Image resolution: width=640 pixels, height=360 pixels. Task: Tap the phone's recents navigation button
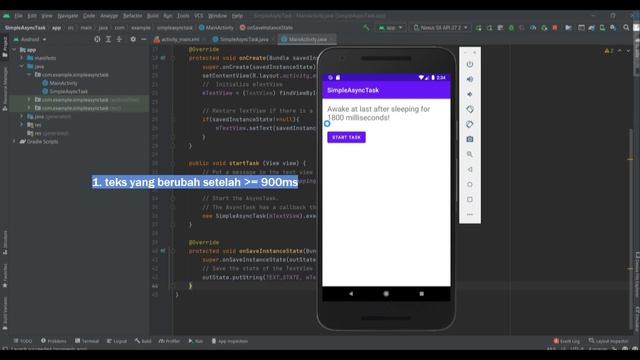tap(422, 293)
